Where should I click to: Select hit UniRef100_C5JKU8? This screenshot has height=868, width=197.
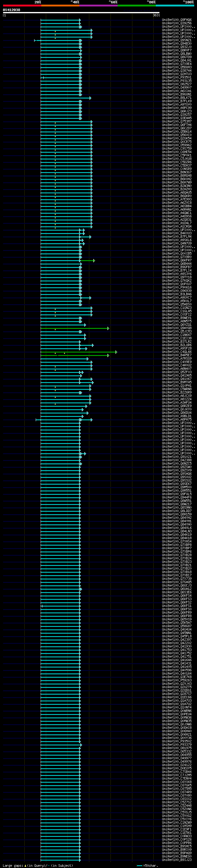[x=177, y=159]
